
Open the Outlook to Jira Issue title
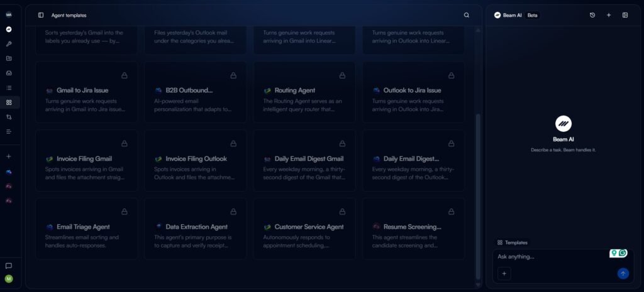click(x=412, y=90)
